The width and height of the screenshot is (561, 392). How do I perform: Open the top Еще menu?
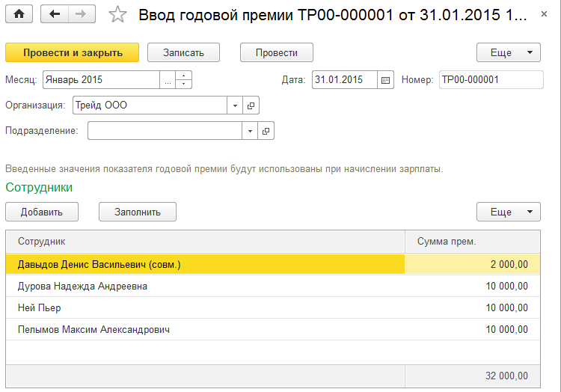tap(509, 52)
